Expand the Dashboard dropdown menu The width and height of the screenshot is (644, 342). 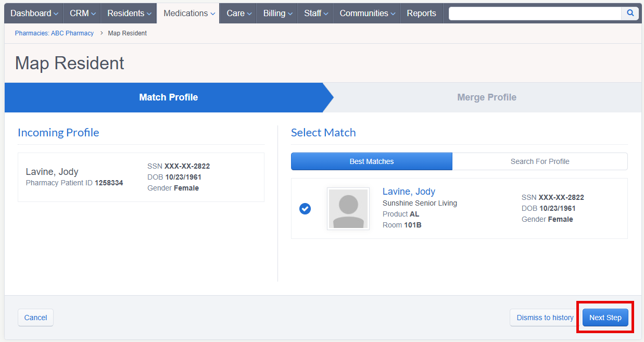34,14
